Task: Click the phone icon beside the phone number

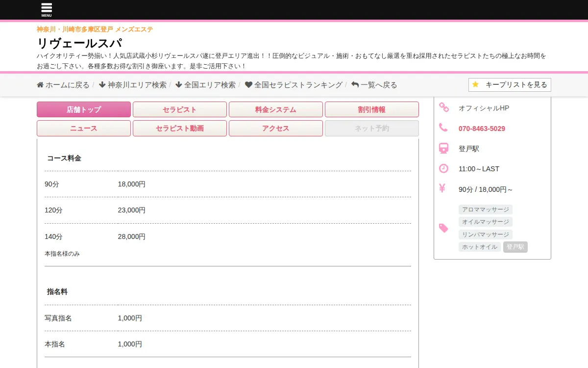Action: click(443, 128)
